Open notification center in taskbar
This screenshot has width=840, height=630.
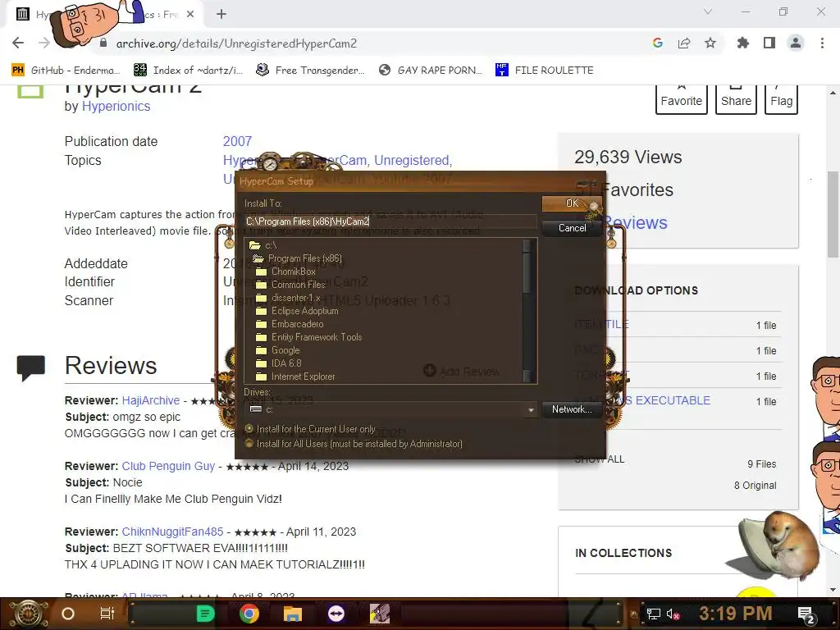pyautogui.click(x=806, y=614)
